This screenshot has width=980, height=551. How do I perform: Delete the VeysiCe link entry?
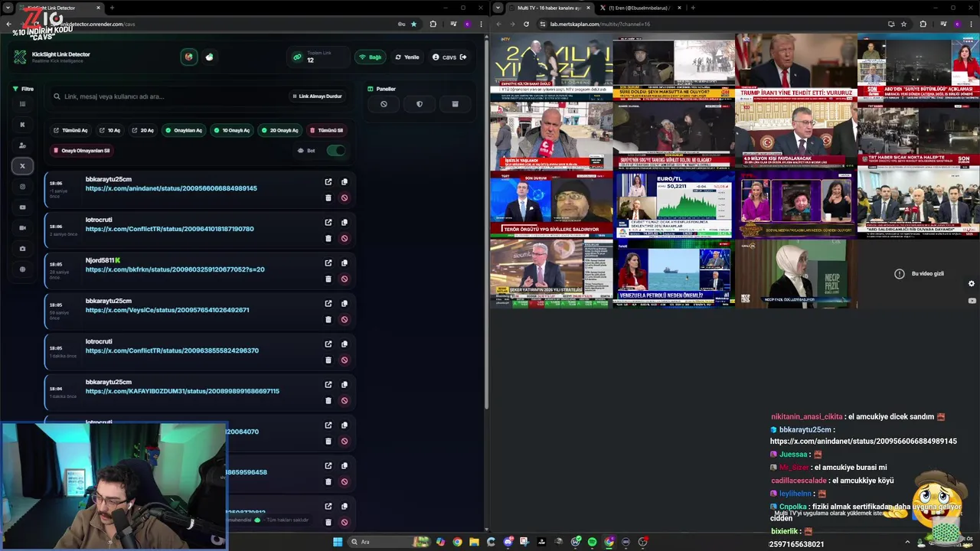pos(328,319)
